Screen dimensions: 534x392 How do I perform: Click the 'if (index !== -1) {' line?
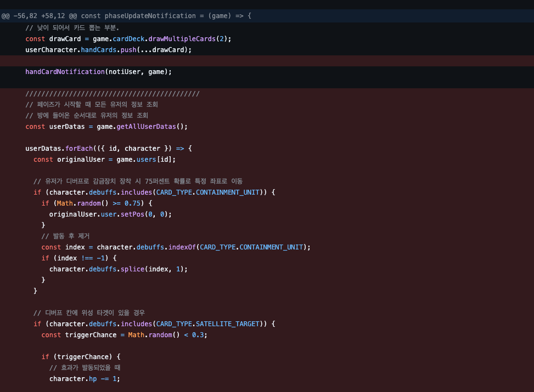[79, 258]
